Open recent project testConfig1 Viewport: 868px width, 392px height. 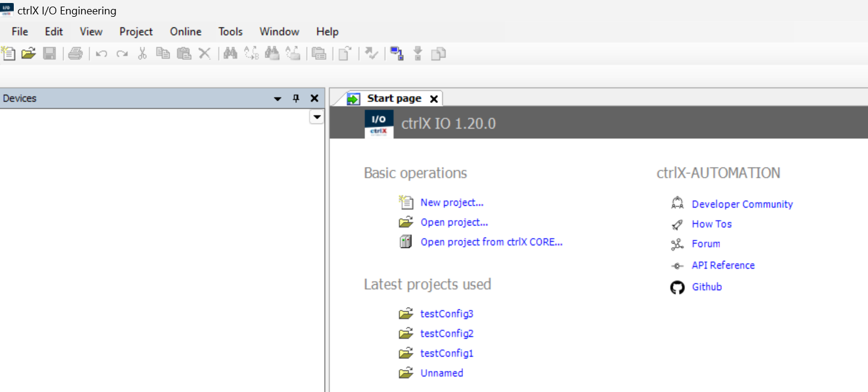447,353
